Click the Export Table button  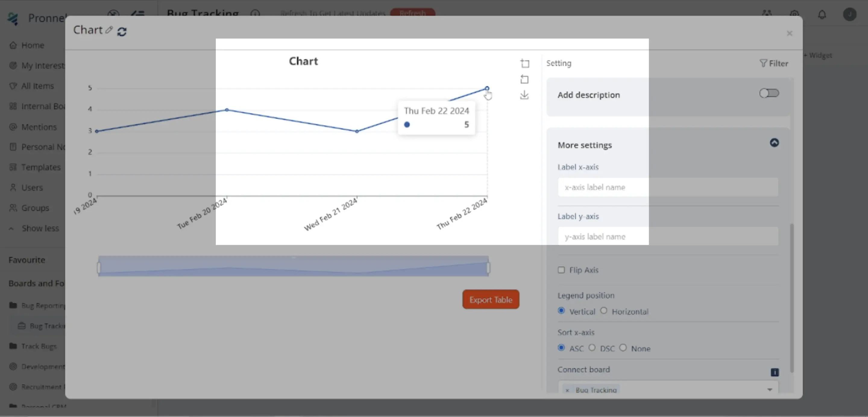pos(491,299)
